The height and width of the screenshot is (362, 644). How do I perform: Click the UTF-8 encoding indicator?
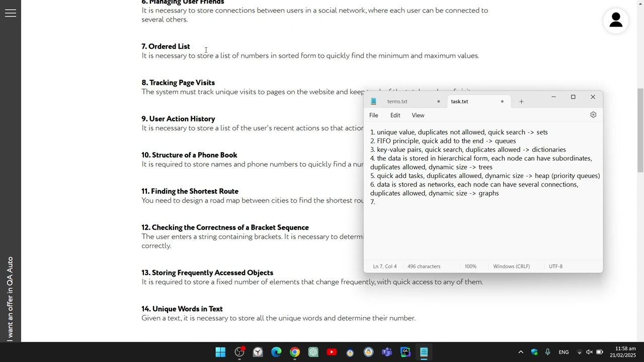[x=555, y=266]
